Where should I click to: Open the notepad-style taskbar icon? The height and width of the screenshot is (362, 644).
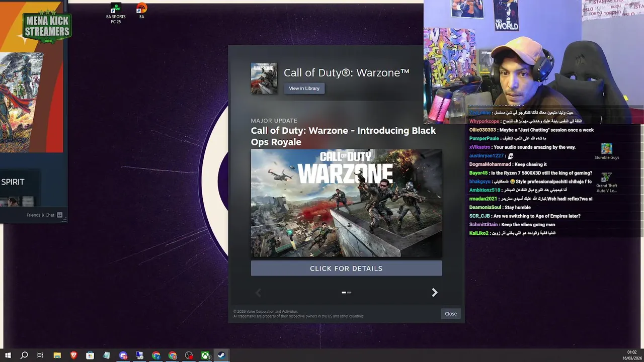[106, 355]
